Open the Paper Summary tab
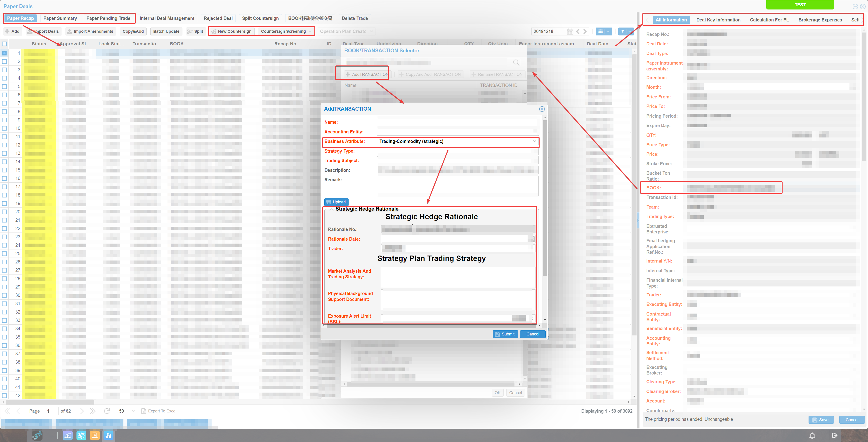Image resolution: width=868 pixels, height=442 pixels. tap(60, 18)
